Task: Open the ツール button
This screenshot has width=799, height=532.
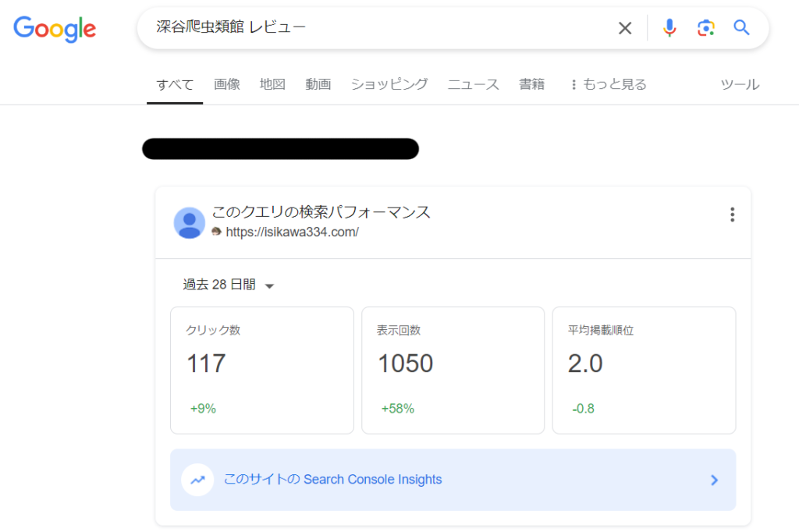Action: [x=740, y=84]
